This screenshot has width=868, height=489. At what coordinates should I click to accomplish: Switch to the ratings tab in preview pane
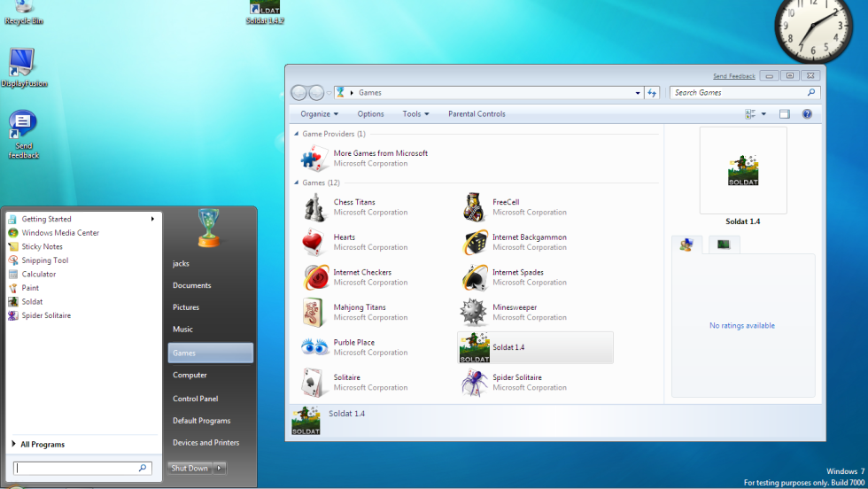[x=686, y=244]
